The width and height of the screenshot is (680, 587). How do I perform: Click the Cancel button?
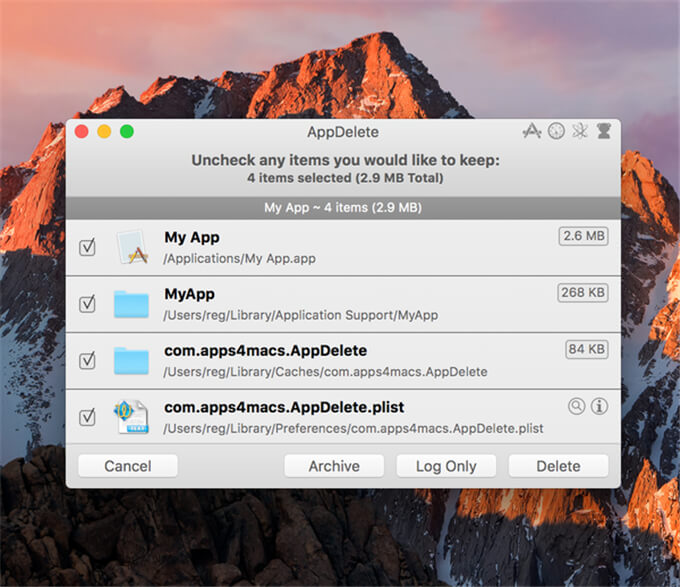click(x=128, y=466)
